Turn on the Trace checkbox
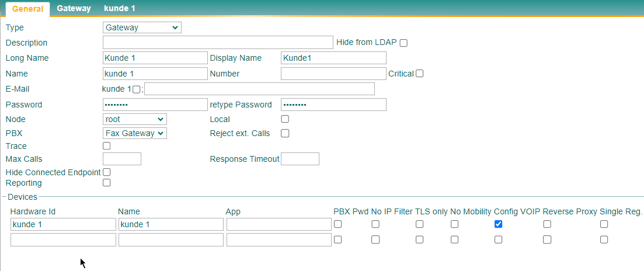The image size is (644, 271). 106,146
